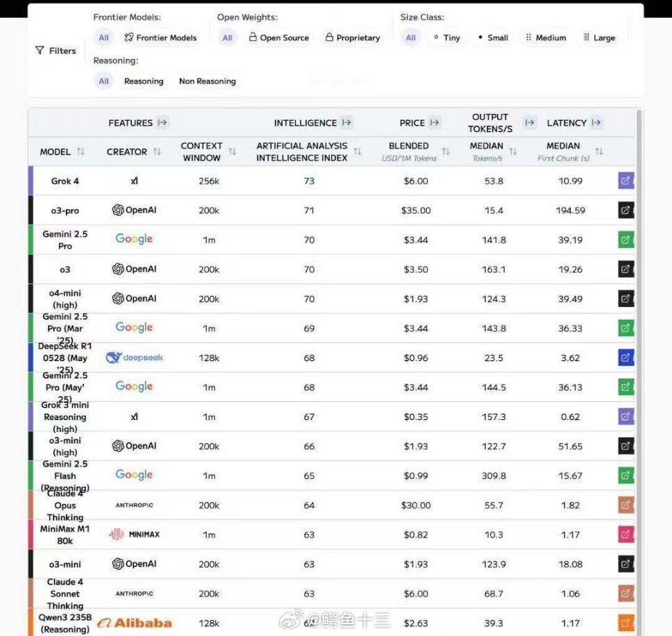Open Claude 4 Opus Thinking link icon

point(625,505)
